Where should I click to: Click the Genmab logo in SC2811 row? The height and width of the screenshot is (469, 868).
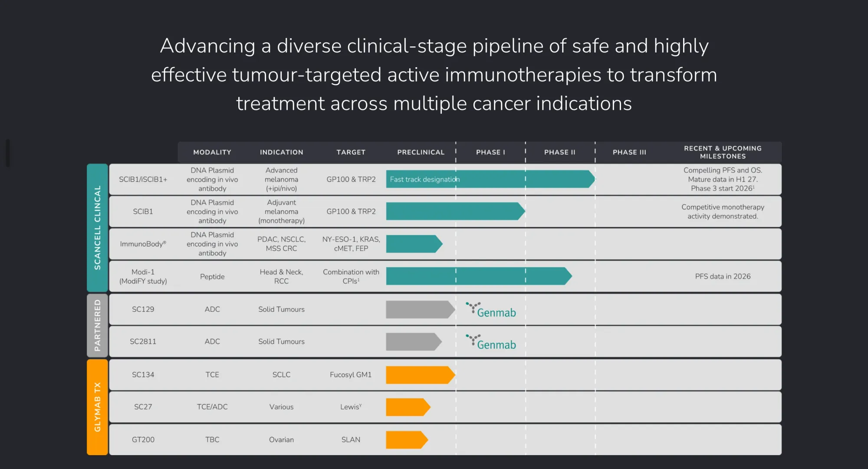coord(491,342)
